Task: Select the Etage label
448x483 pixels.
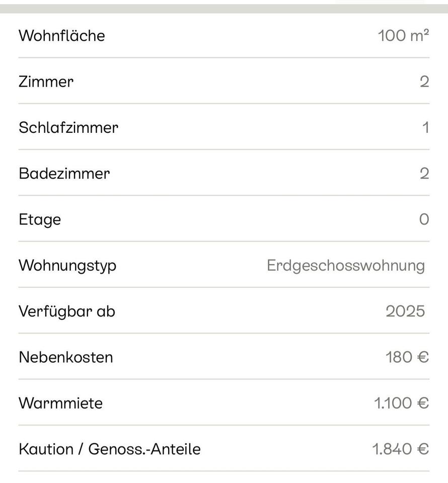Action: 40,220
